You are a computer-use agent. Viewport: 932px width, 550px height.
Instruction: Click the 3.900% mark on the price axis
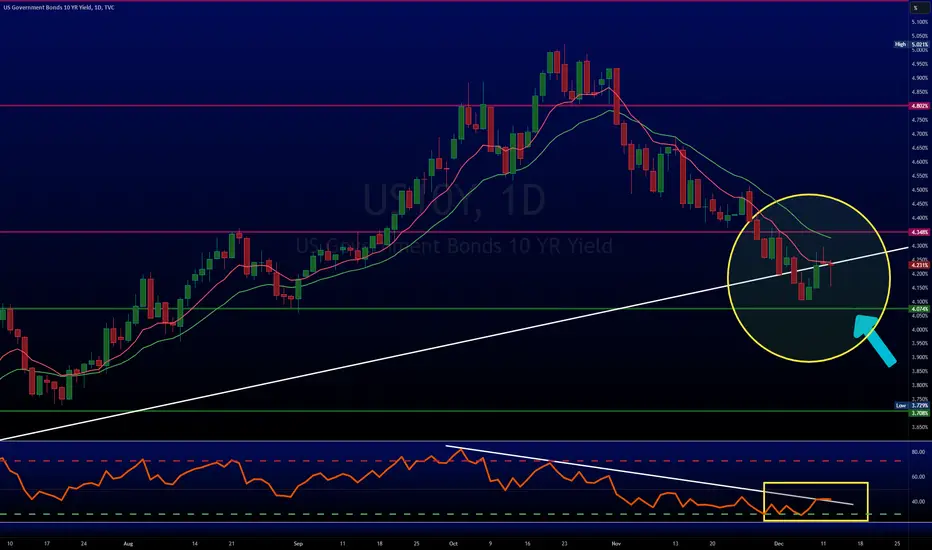point(919,357)
